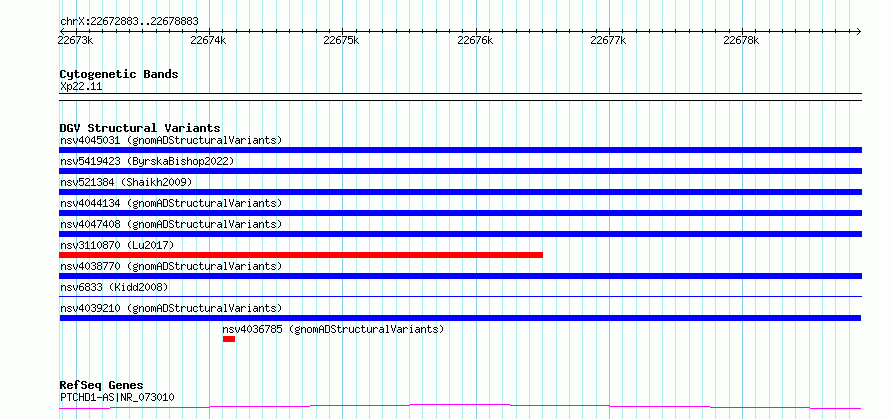Click the 22675k ruler tick label
The height and width of the screenshot is (419, 890).
tap(341, 40)
